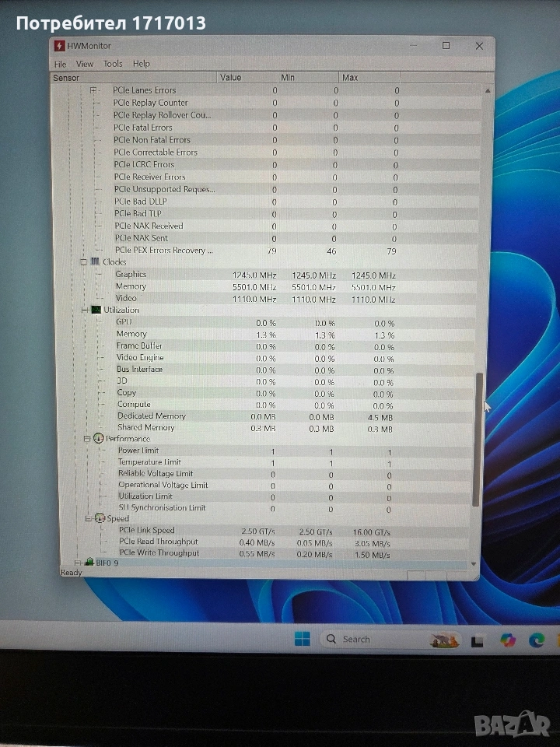Open Copilot from the taskbar

[508, 640]
